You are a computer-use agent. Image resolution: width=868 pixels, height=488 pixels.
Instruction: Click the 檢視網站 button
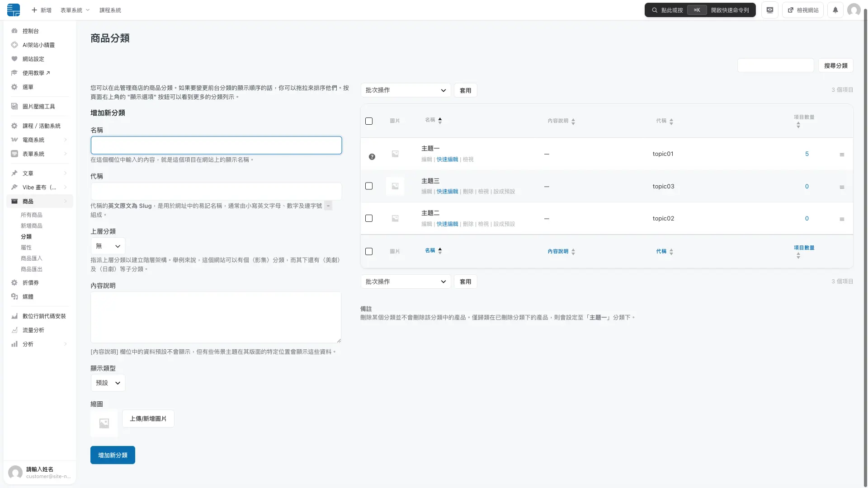pyautogui.click(x=803, y=10)
